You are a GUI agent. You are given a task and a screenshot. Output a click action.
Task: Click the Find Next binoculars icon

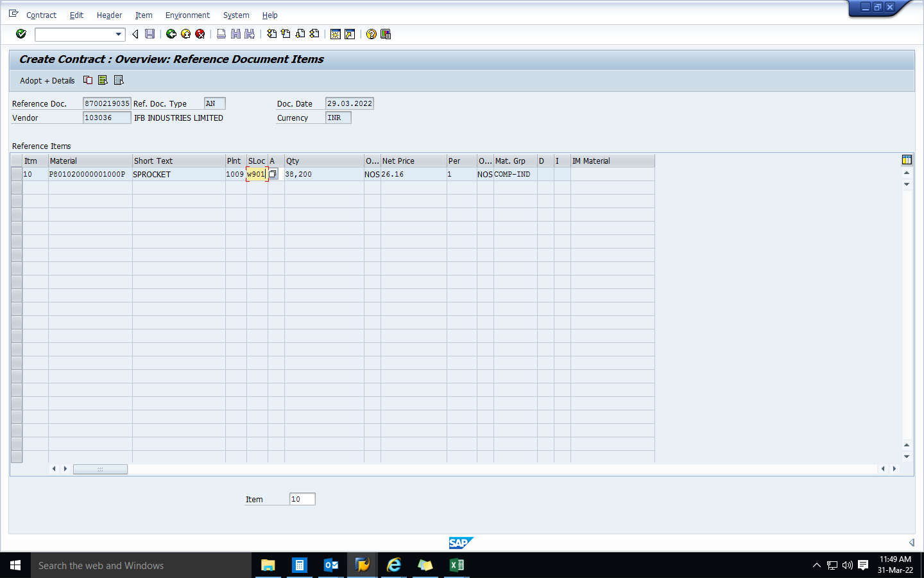[x=250, y=34]
